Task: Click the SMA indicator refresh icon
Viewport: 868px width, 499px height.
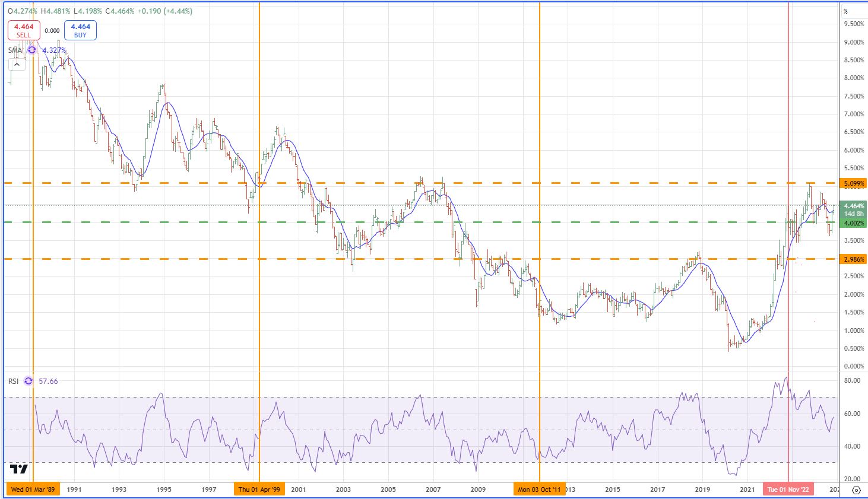Action: 32,50
